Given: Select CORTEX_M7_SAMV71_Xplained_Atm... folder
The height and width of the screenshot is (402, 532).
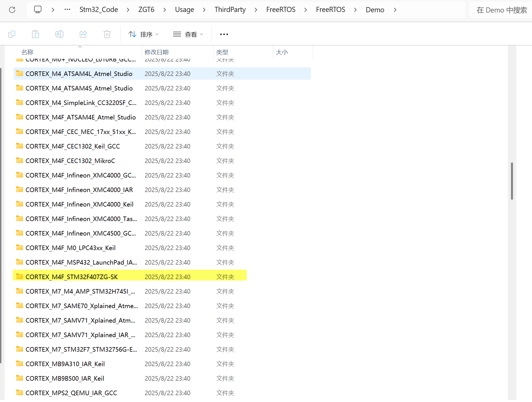Looking at the screenshot, I should (162, 320).
